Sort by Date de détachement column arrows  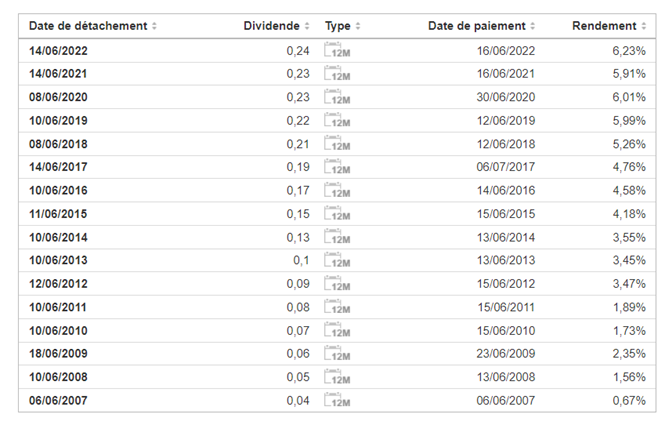[x=154, y=26]
